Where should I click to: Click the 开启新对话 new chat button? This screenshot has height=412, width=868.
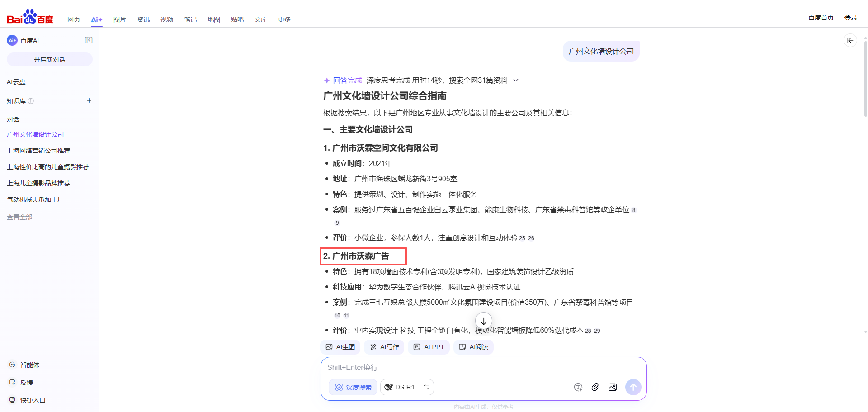point(50,59)
